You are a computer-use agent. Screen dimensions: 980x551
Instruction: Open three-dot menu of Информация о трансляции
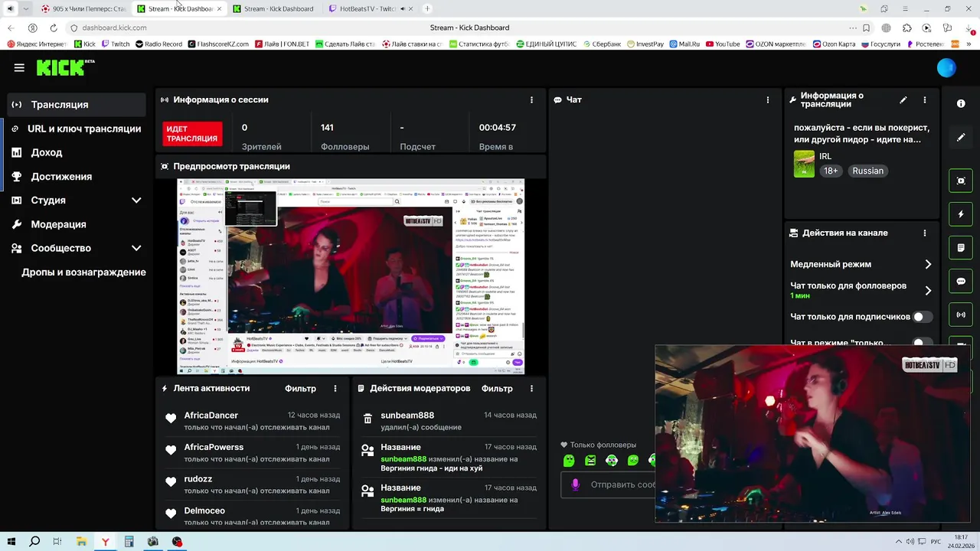coord(925,99)
